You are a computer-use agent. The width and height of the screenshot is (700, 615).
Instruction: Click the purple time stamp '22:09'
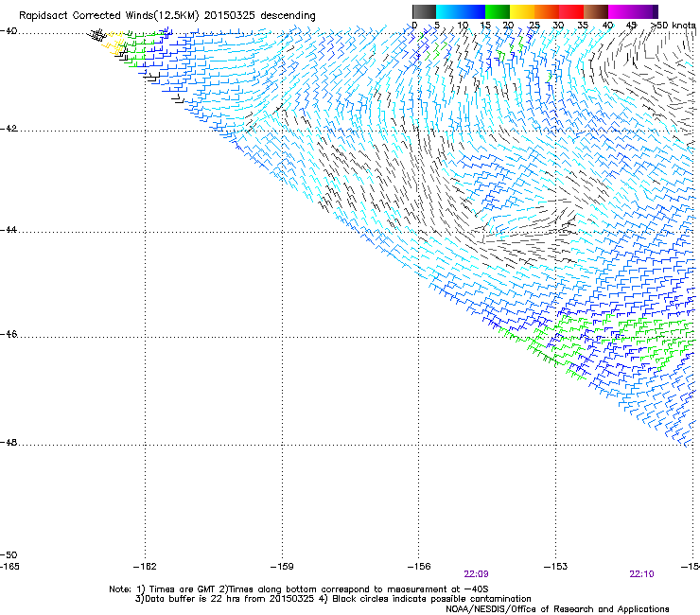[476, 574]
